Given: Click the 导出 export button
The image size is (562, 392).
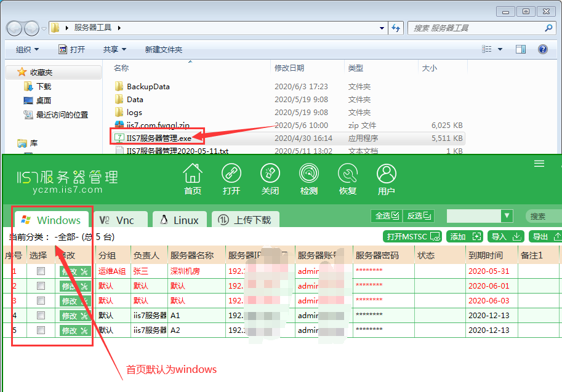Looking at the screenshot, I should click(546, 236).
